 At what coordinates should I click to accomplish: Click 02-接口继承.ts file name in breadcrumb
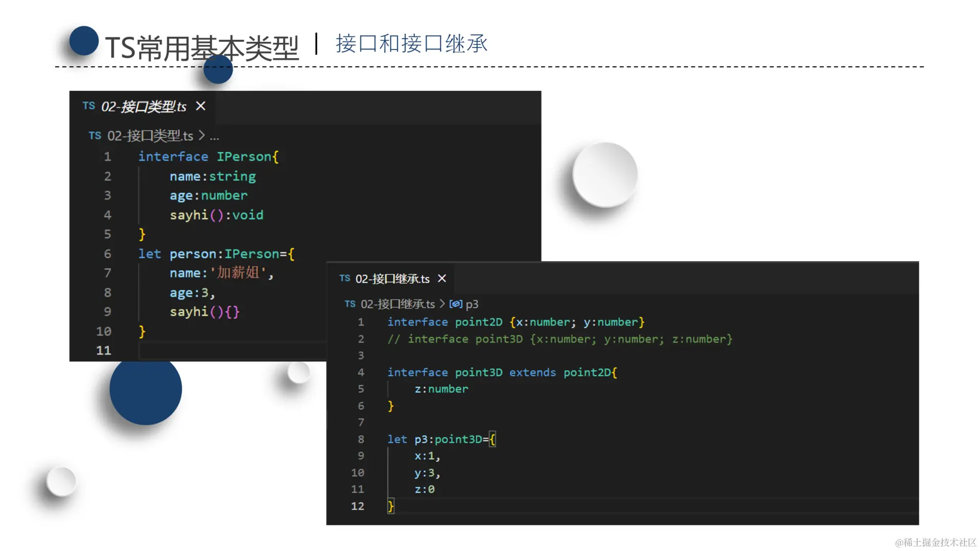[398, 305]
